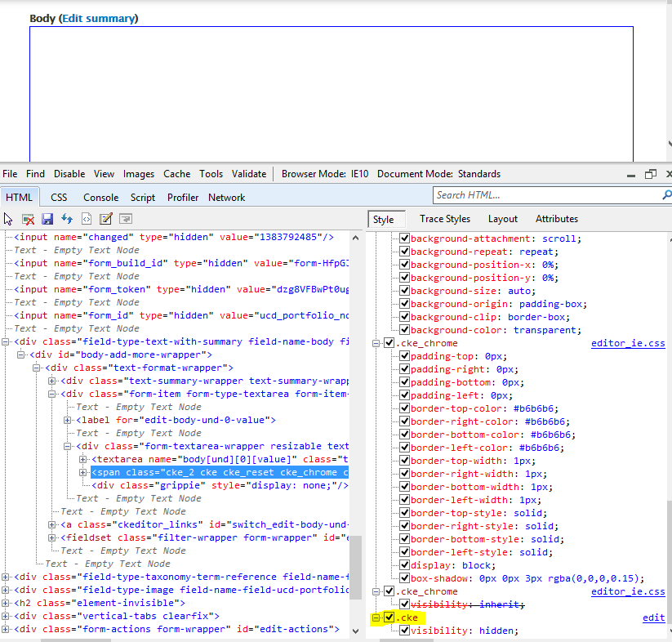Open the Validate menu
The width and height of the screenshot is (672, 642).
(x=249, y=174)
